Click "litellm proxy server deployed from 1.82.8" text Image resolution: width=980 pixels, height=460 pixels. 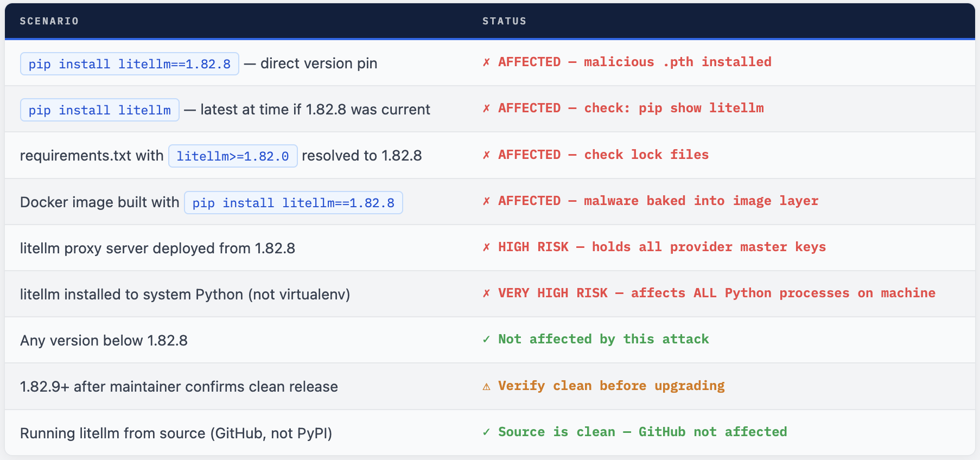pyautogui.click(x=157, y=248)
